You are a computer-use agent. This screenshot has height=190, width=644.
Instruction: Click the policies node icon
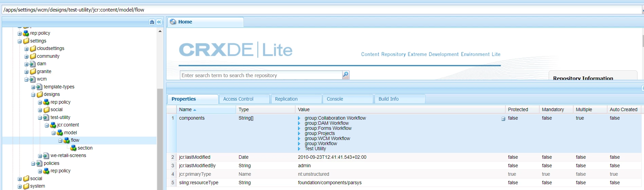click(x=40, y=163)
